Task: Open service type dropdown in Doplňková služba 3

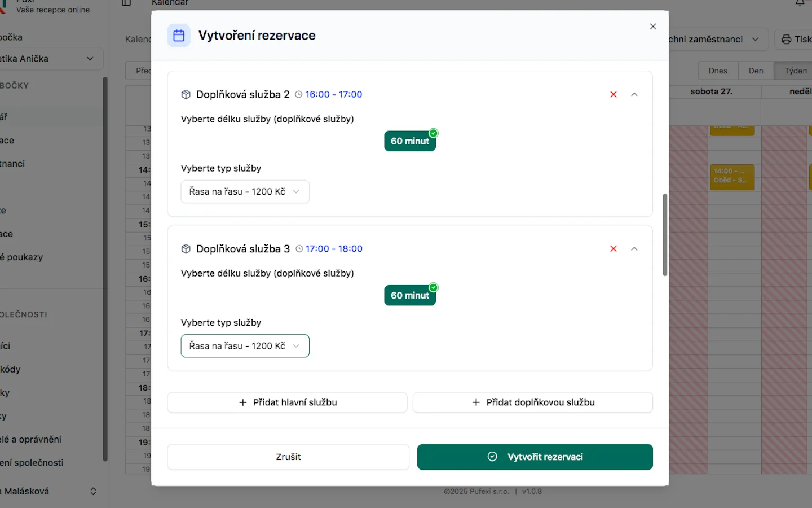Action: pyautogui.click(x=245, y=346)
